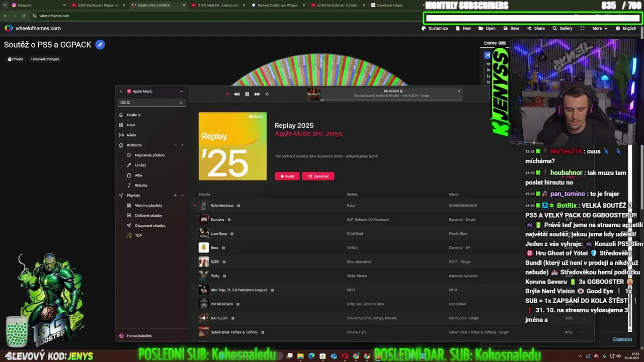
Task: Click the search magnifier icon in Apple Music
Action: (181, 103)
